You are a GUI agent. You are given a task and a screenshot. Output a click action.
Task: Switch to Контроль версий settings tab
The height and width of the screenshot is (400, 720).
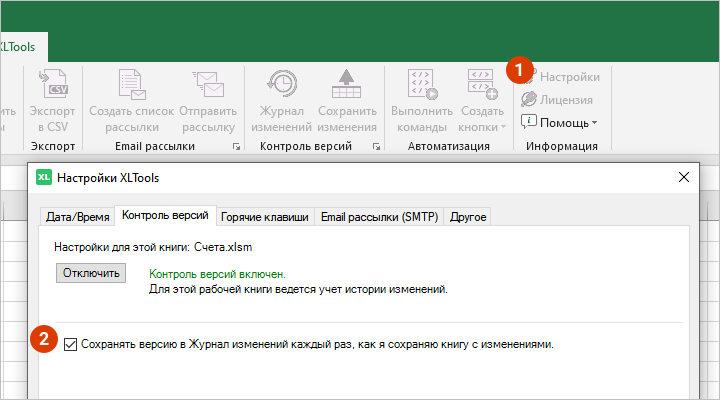(x=165, y=215)
